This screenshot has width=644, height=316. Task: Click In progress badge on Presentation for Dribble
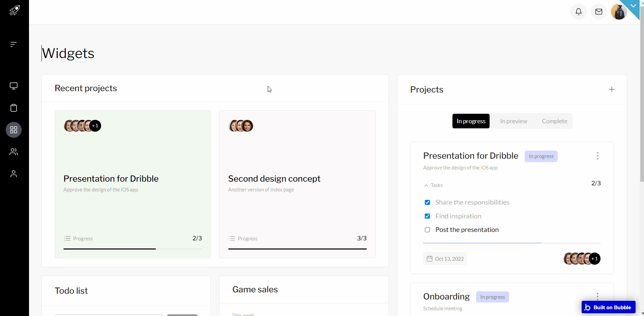click(541, 156)
